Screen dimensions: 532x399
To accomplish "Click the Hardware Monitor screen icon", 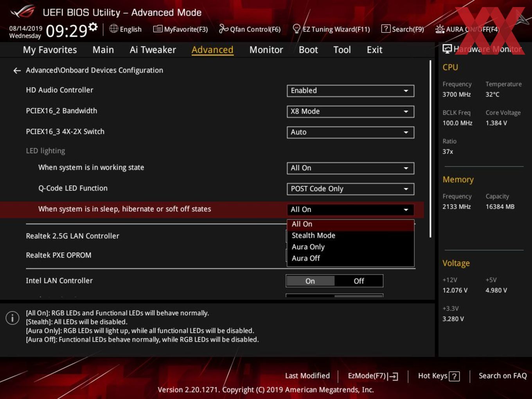I will (447, 49).
